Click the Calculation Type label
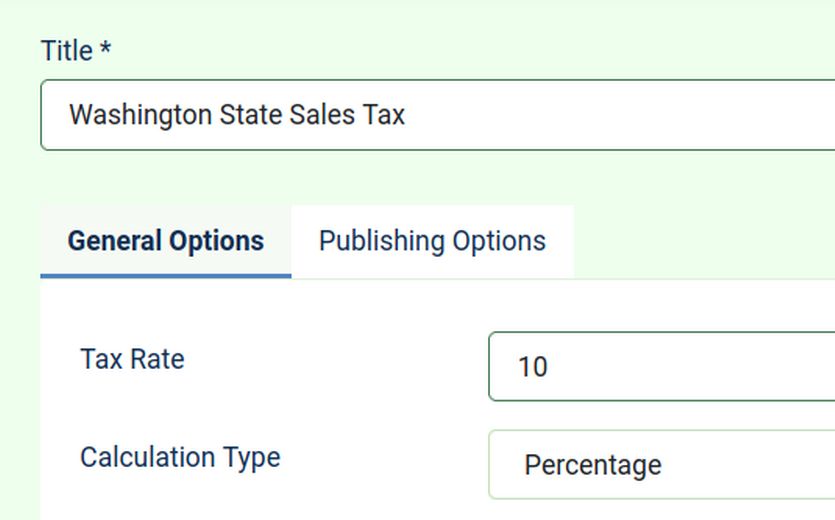Image resolution: width=835 pixels, height=520 pixels. click(x=180, y=457)
